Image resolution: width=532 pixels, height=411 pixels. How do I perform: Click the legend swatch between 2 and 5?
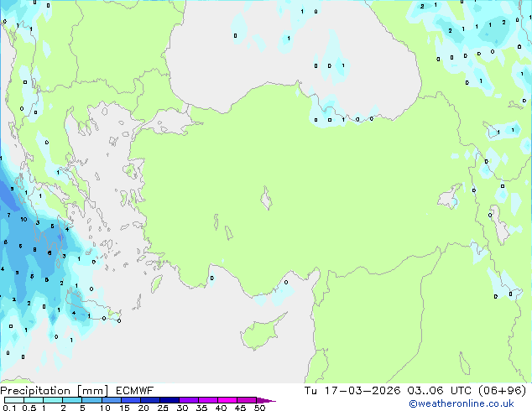click(x=72, y=400)
